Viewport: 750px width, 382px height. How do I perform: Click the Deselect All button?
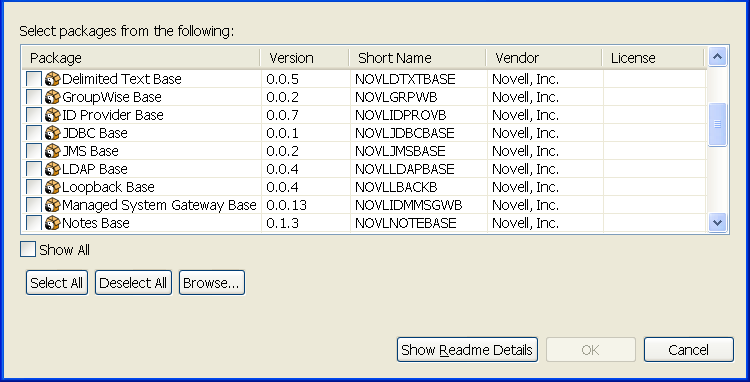coord(133,283)
